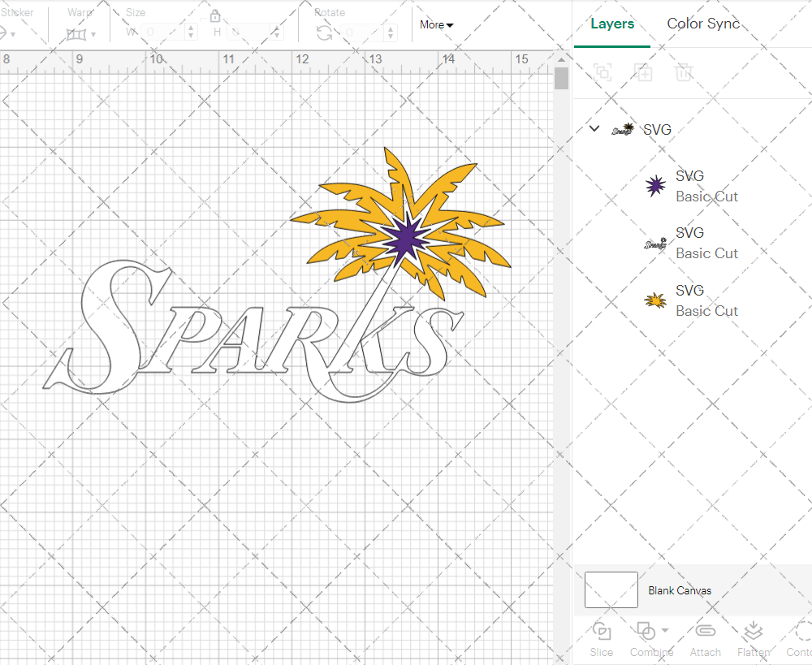Click the Contour icon
Screen dimensions: 812x665
click(802, 632)
